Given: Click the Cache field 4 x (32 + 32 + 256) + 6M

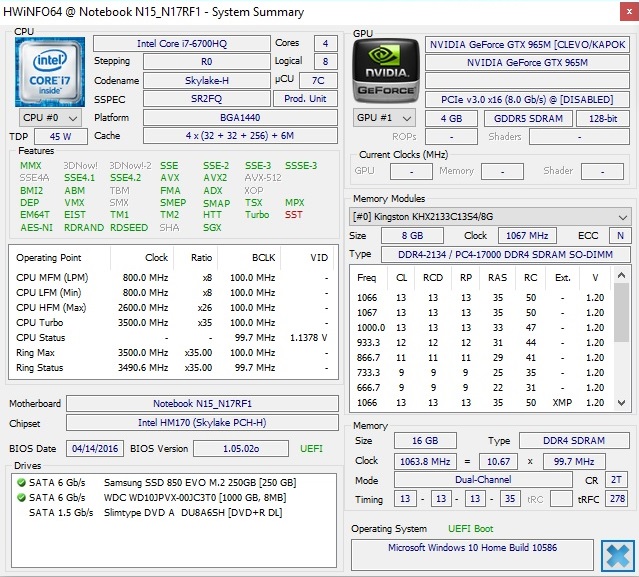Looking at the screenshot, I should pyautogui.click(x=240, y=136).
